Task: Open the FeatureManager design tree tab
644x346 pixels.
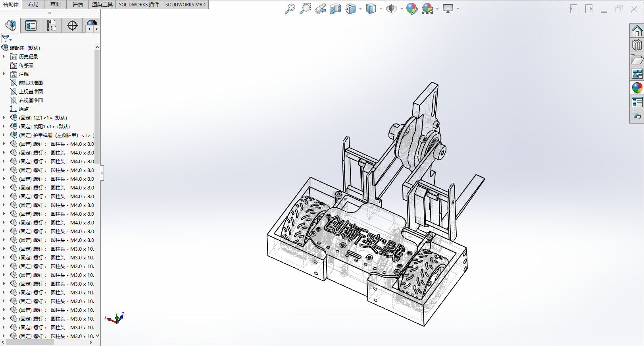Action: coord(11,25)
